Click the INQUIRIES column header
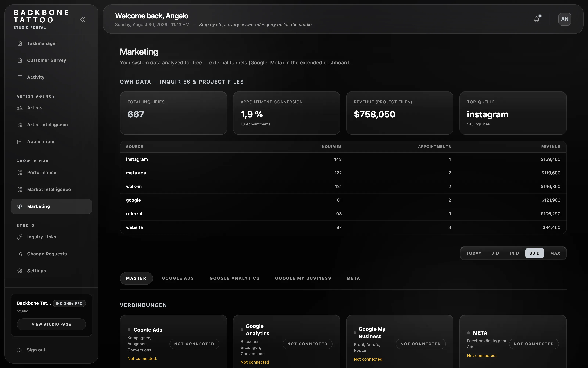This screenshot has height=368, width=588. [x=331, y=147]
